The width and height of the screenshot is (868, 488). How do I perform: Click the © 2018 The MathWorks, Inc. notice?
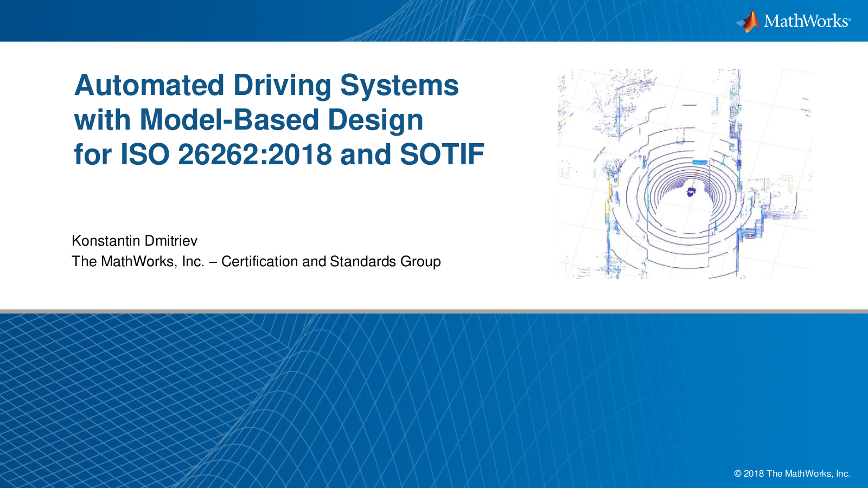(792, 473)
